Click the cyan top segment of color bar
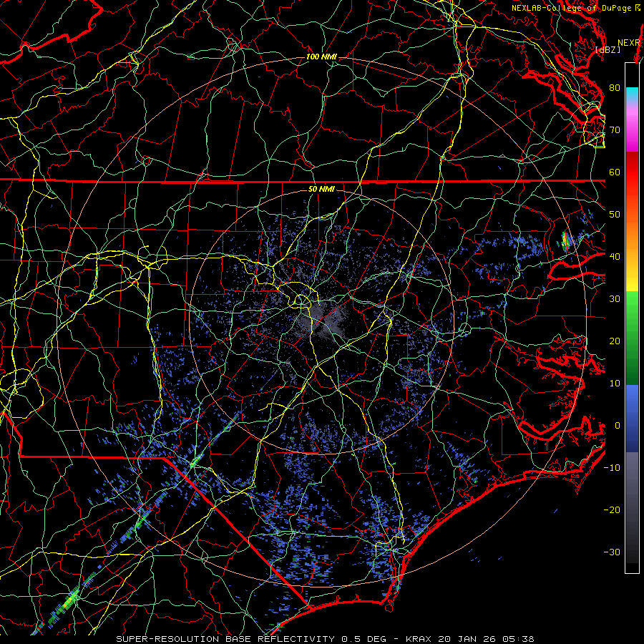The height and width of the screenshot is (644, 644). (x=632, y=94)
